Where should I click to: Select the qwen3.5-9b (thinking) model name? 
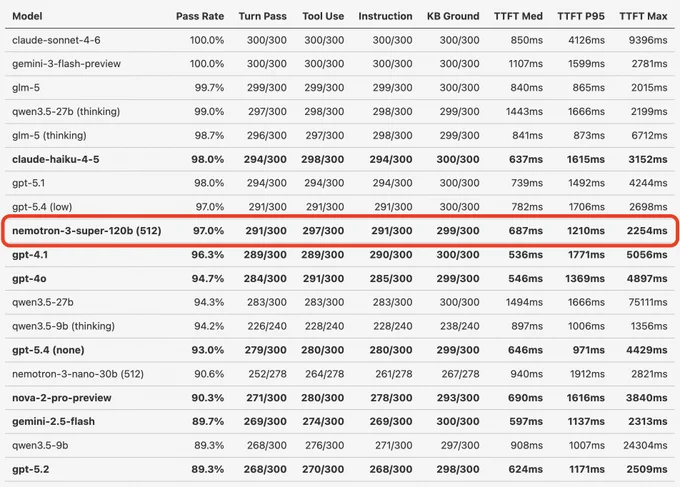(x=63, y=326)
